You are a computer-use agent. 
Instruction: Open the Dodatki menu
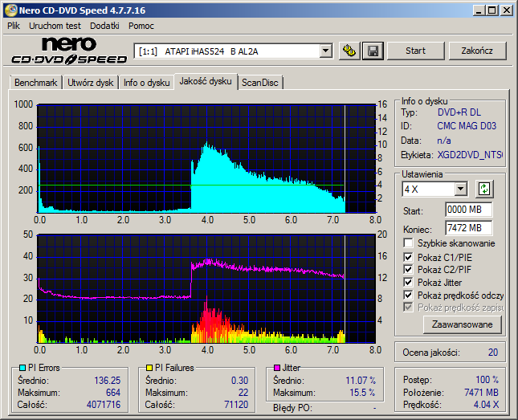click(104, 26)
